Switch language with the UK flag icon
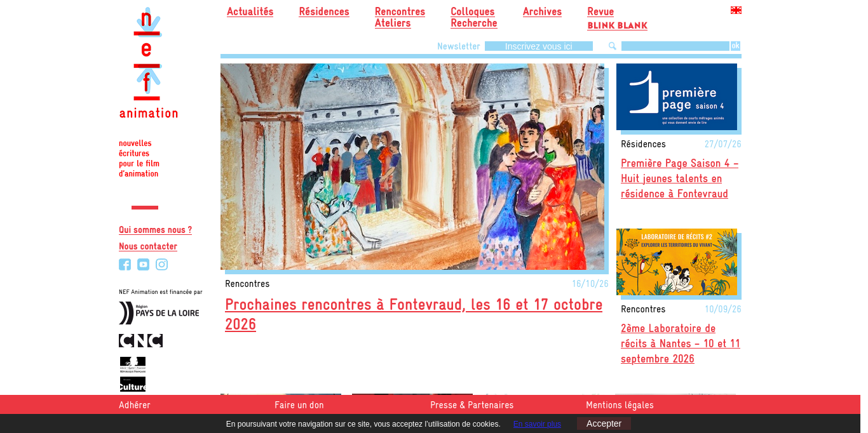868x433 pixels. point(736,10)
